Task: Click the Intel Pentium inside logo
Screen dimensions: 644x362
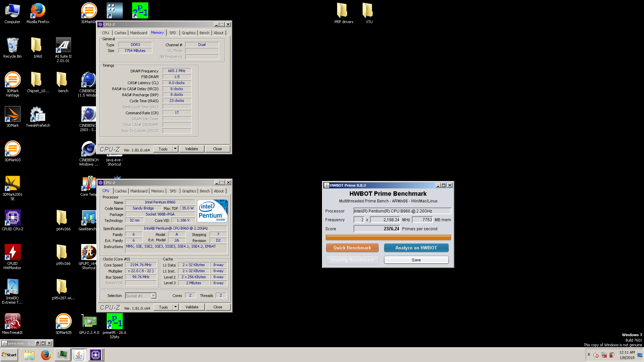Action: (213, 211)
